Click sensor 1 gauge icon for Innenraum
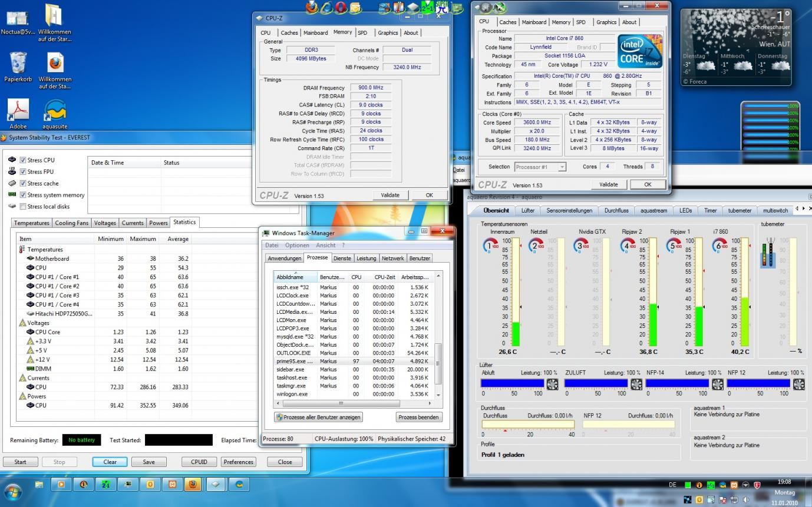Viewport: 812px width, 507px height. (x=490, y=246)
